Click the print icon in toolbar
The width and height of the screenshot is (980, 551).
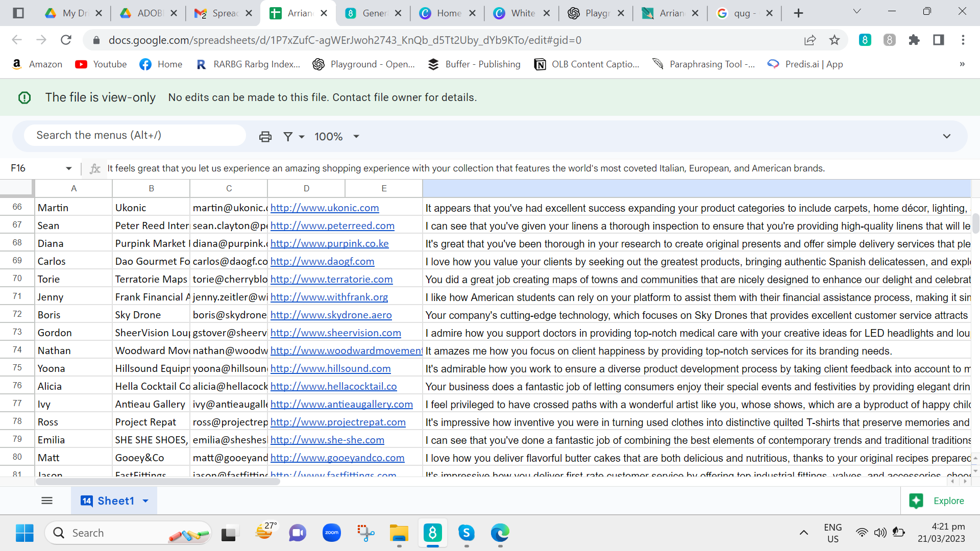[x=265, y=137]
